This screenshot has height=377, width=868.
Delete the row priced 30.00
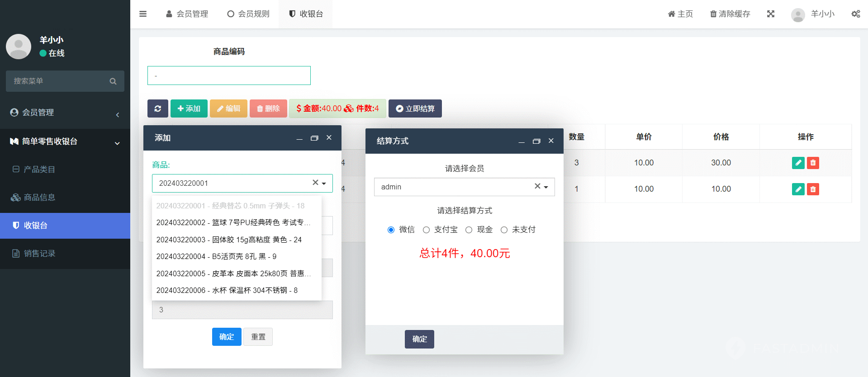click(813, 163)
